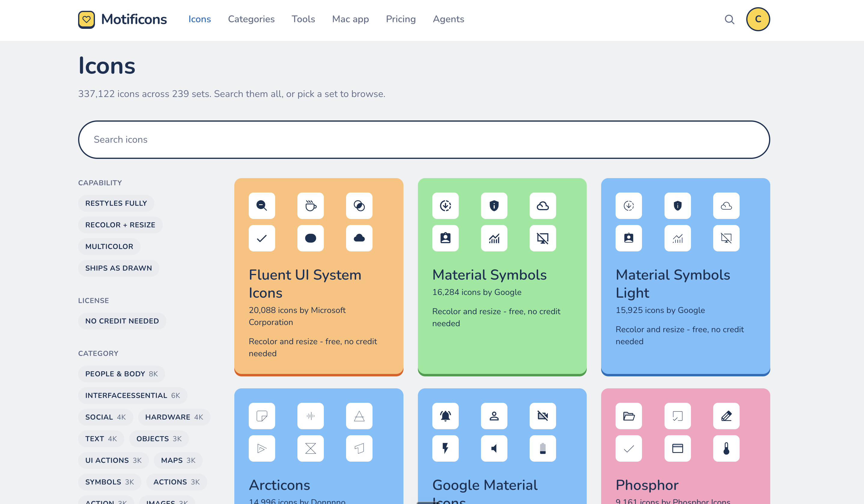This screenshot has width=864, height=504.
Task: Filter by Objects category chip
Action: tap(159, 439)
